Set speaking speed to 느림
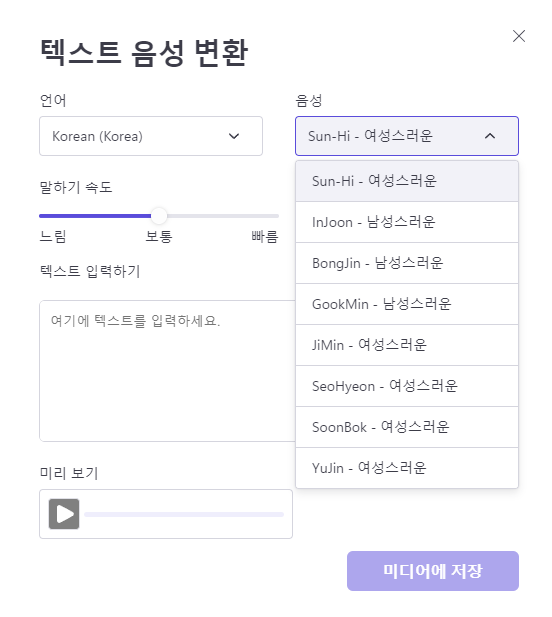This screenshot has width=552, height=617. (53, 236)
